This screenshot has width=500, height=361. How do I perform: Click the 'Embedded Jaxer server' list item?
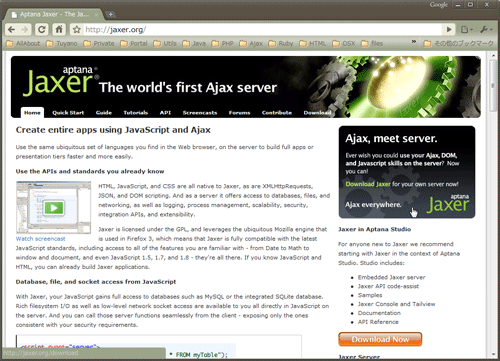392,277
